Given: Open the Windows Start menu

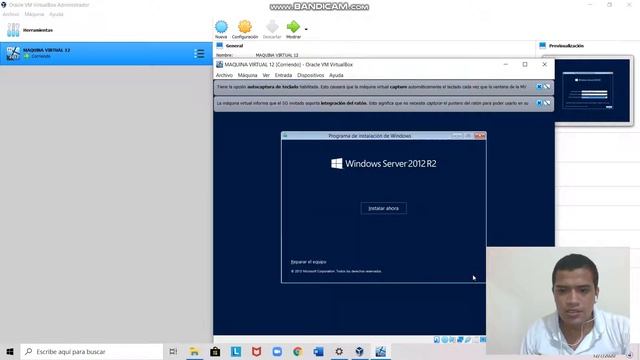Looking at the screenshot, I should click(x=10, y=351).
